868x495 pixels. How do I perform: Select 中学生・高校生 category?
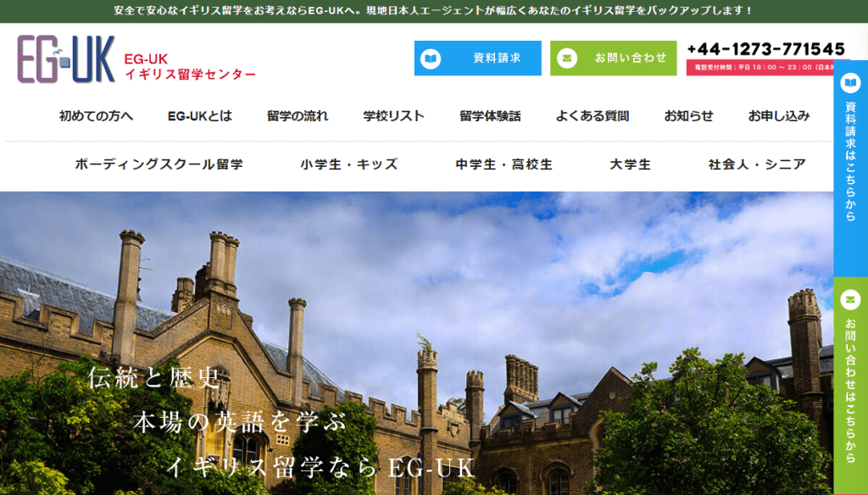click(504, 164)
